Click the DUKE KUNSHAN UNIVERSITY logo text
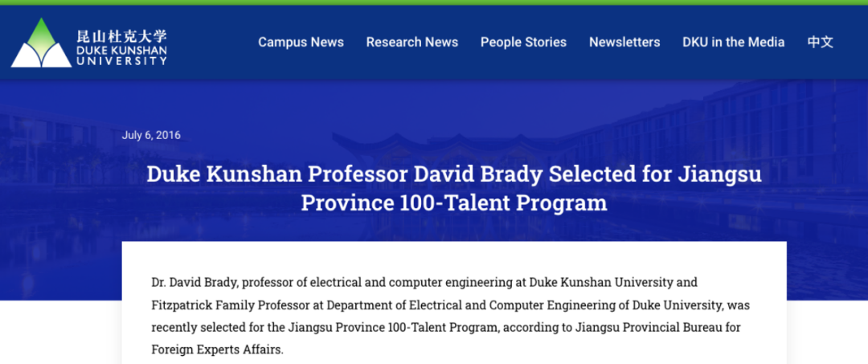 point(122,56)
